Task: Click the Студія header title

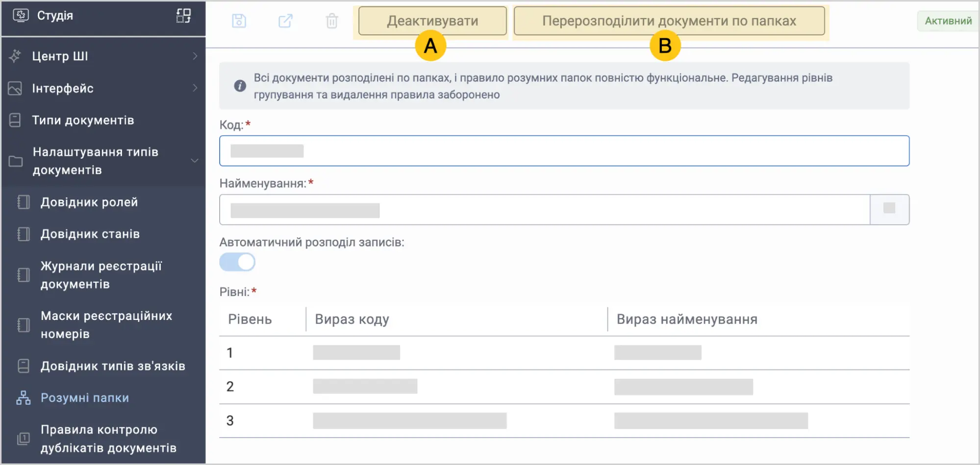Action: pyautogui.click(x=55, y=16)
